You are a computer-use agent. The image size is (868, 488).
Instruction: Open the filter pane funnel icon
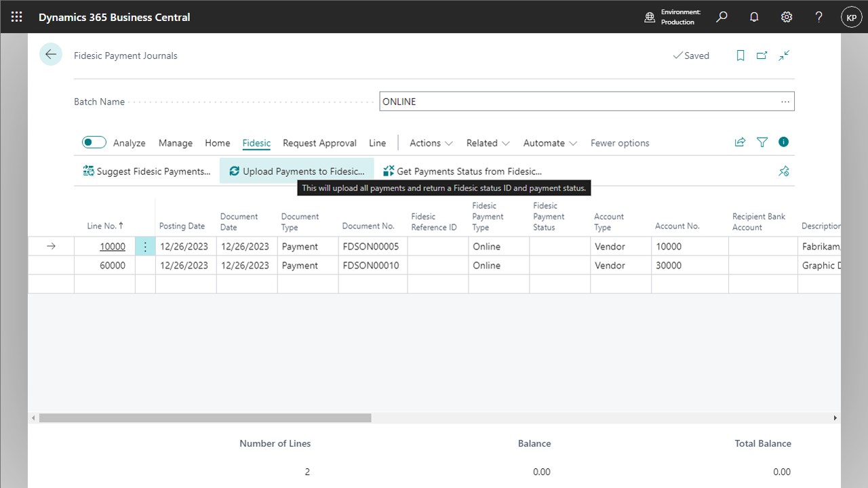pyautogui.click(x=762, y=142)
